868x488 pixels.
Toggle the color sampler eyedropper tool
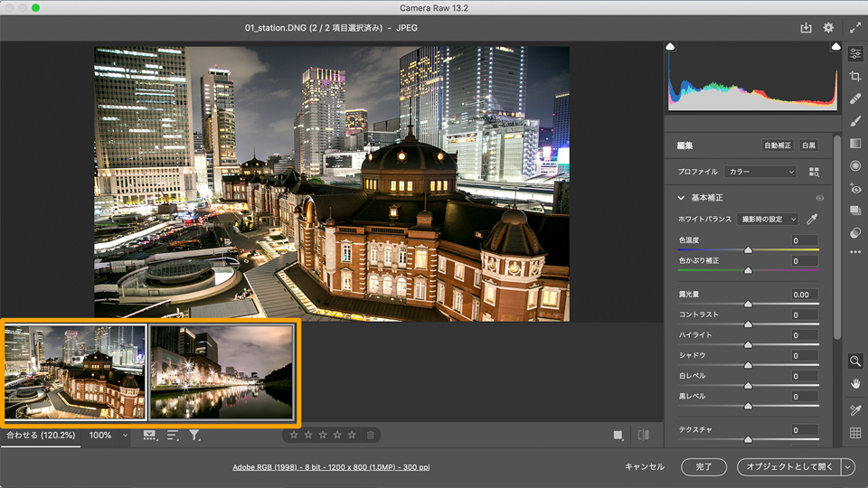(x=855, y=410)
